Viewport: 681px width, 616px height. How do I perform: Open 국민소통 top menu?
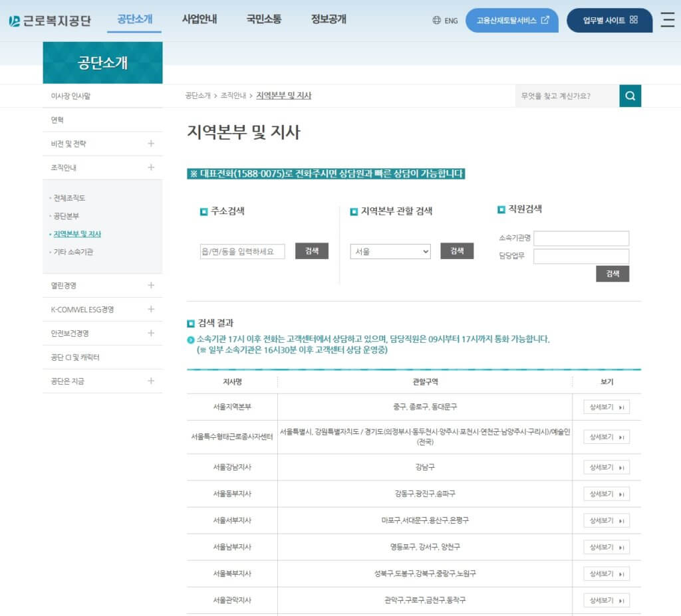pyautogui.click(x=264, y=19)
